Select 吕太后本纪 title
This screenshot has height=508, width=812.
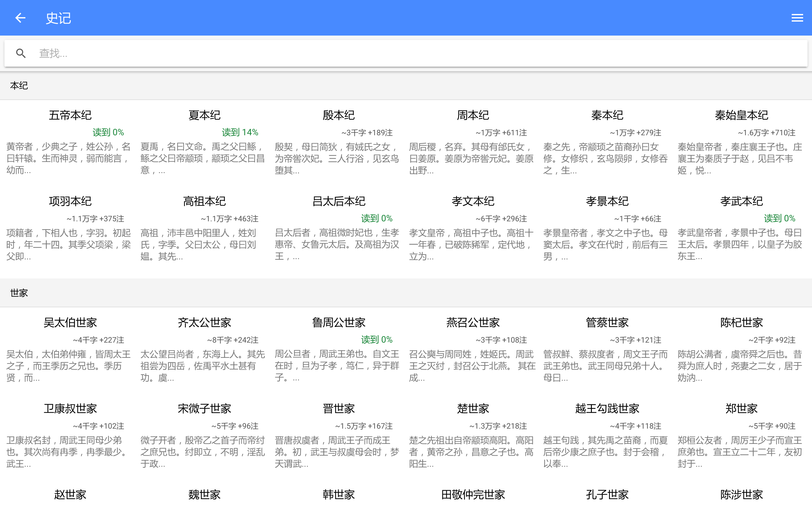pos(338,201)
